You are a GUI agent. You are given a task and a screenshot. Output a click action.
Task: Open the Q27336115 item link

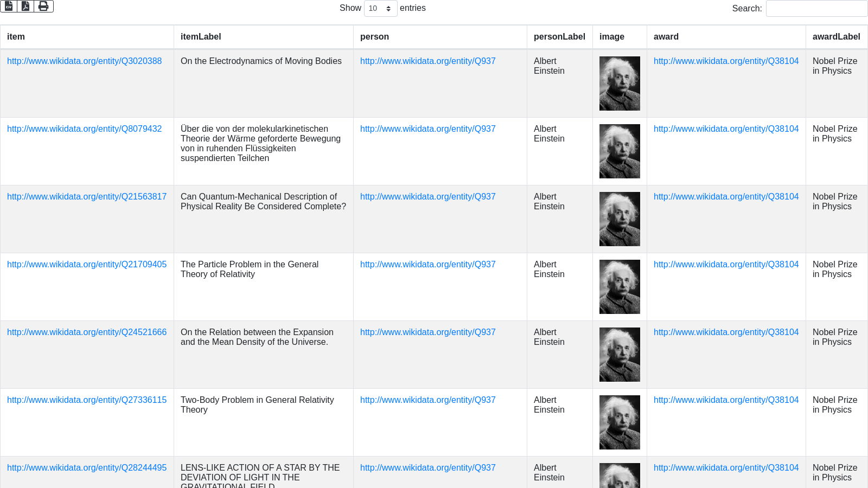tap(87, 400)
